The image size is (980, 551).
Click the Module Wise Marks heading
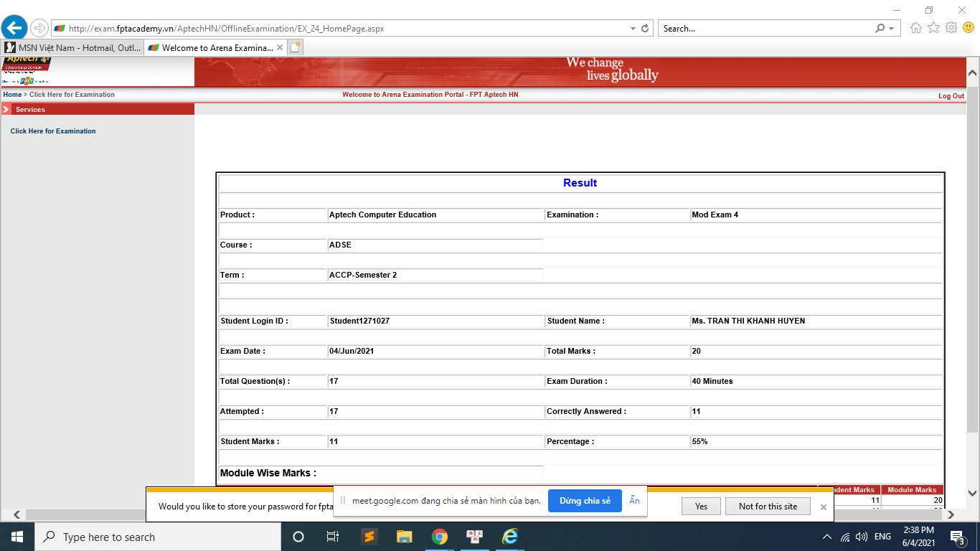(268, 473)
